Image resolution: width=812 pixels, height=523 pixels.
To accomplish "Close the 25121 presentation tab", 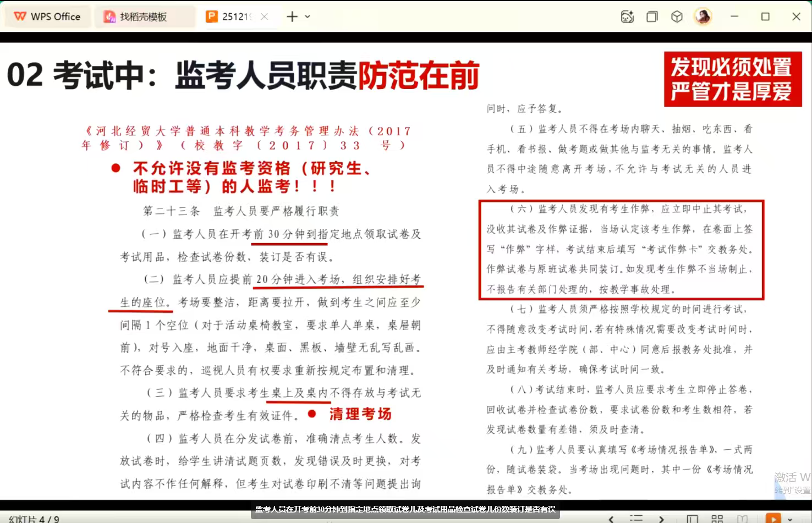I will point(265,16).
